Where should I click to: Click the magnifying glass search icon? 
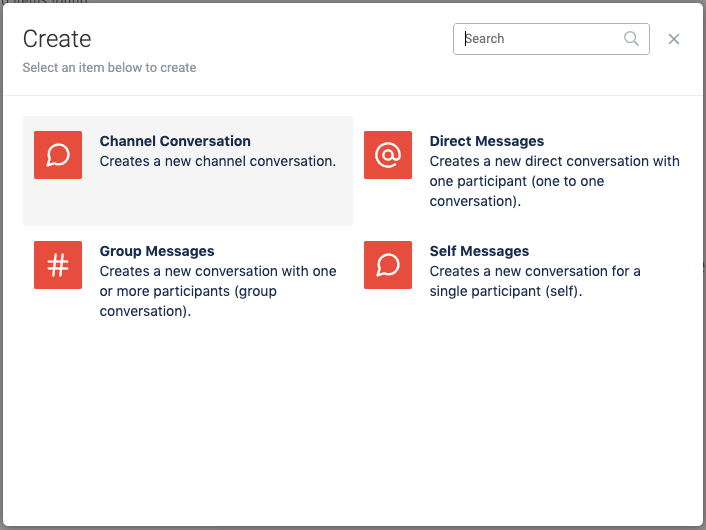pos(632,39)
